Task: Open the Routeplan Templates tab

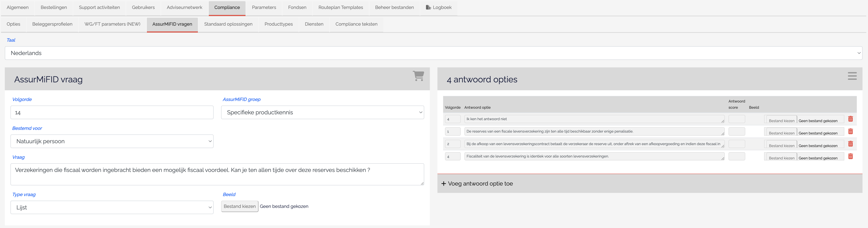Action: (x=341, y=7)
